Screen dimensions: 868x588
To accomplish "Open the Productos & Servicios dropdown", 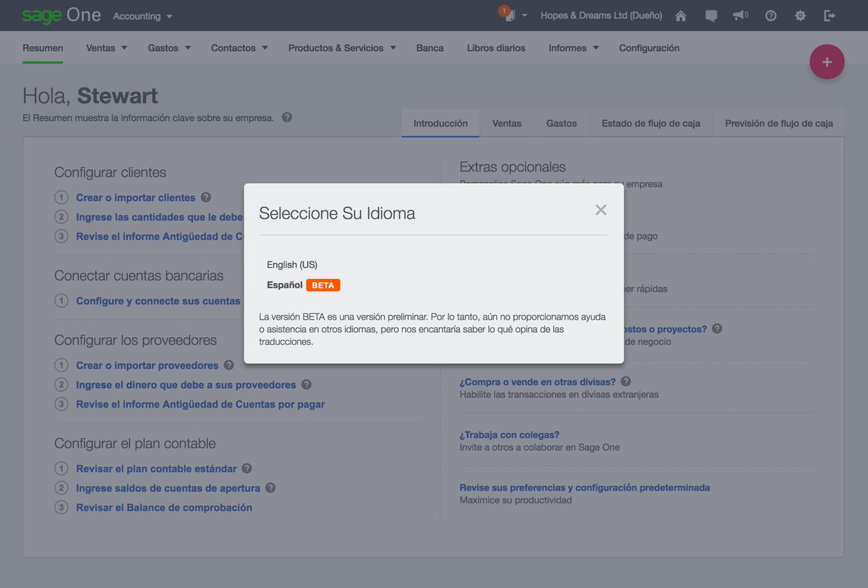I will click(x=341, y=47).
